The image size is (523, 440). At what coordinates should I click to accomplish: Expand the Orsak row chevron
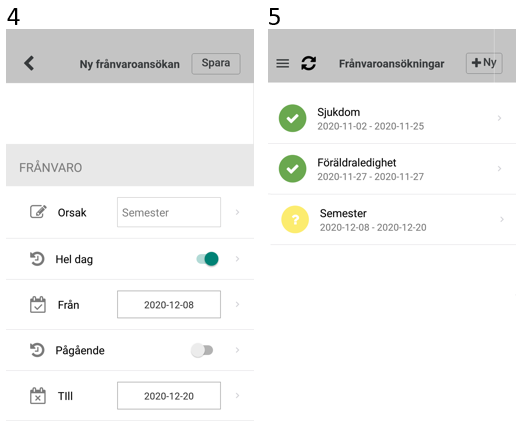click(x=237, y=212)
